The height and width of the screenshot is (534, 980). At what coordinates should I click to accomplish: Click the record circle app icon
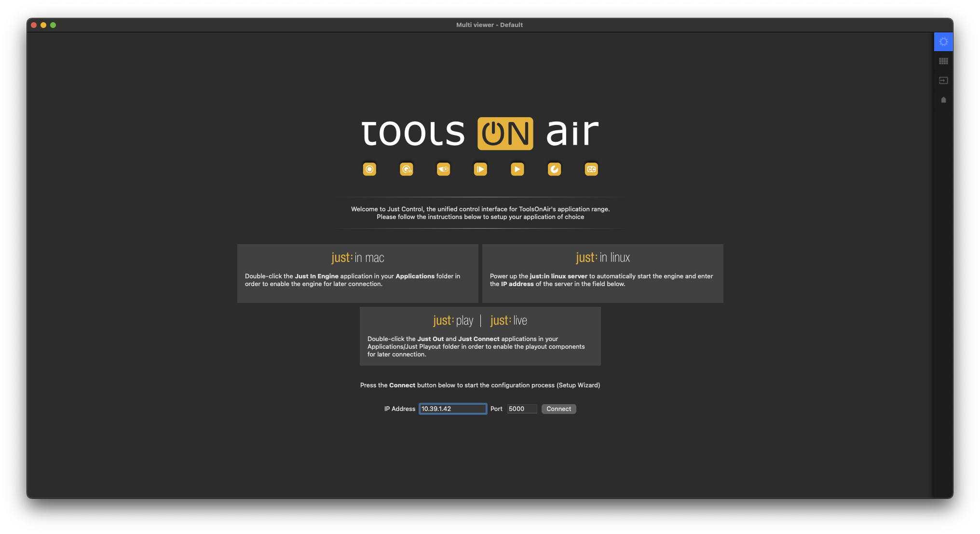coord(369,169)
